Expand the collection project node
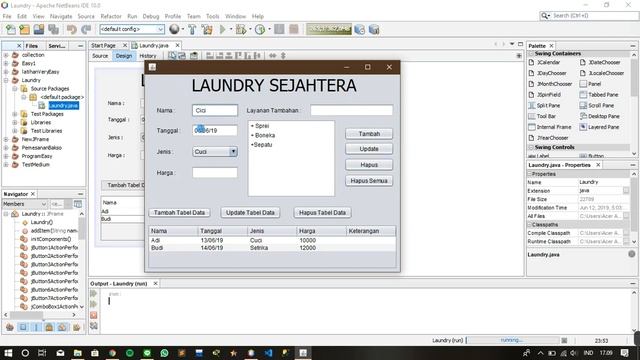 click(6, 55)
